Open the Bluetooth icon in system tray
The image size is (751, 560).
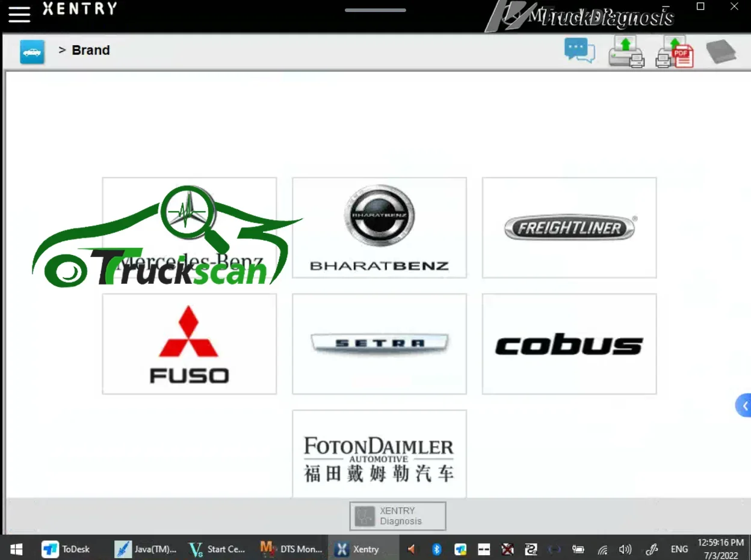[436, 549]
